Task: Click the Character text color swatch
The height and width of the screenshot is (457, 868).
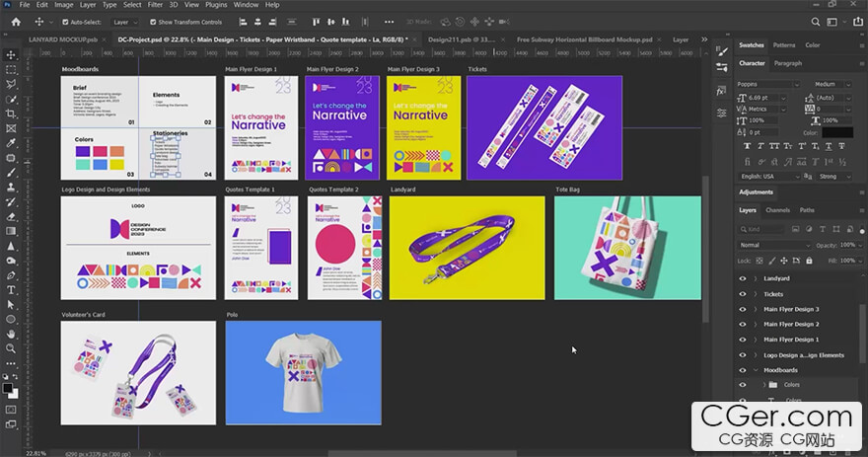Action: [837, 132]
